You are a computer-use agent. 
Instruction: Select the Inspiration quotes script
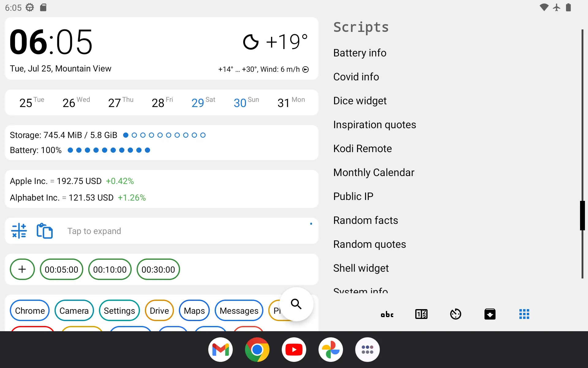click(x=375, y=124)
